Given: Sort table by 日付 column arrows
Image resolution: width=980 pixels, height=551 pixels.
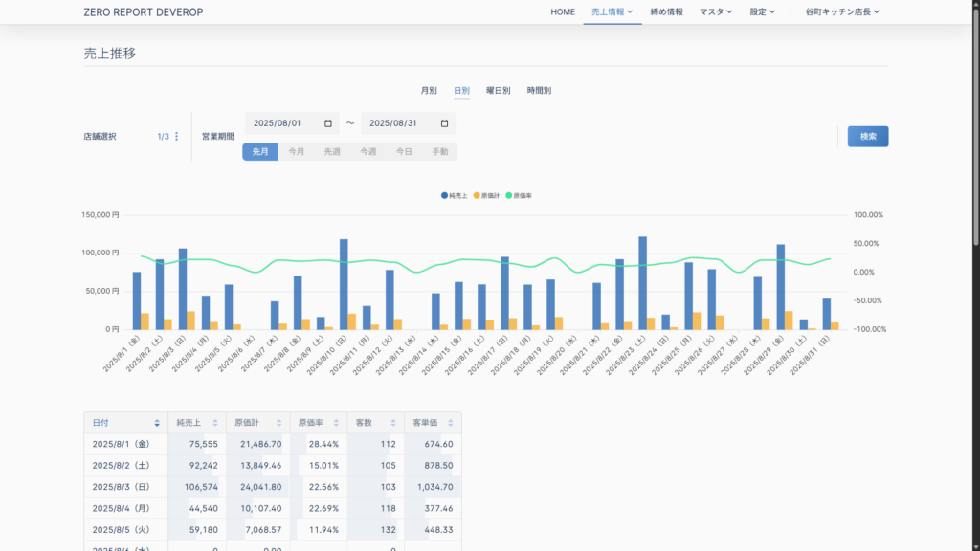Looking at the screenshot, I should (x=157, y=423).
